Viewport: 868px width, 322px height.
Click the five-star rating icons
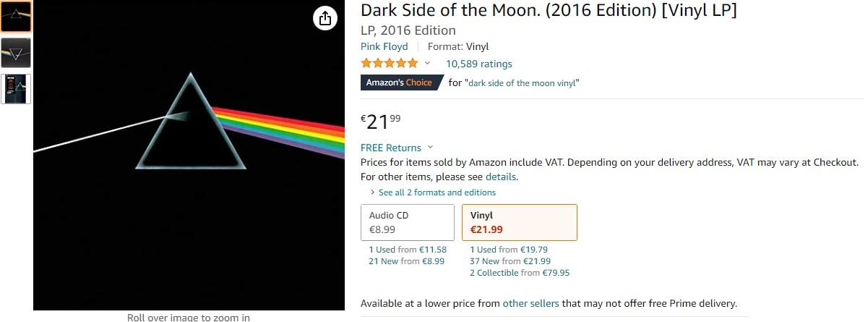pos(389,64)
